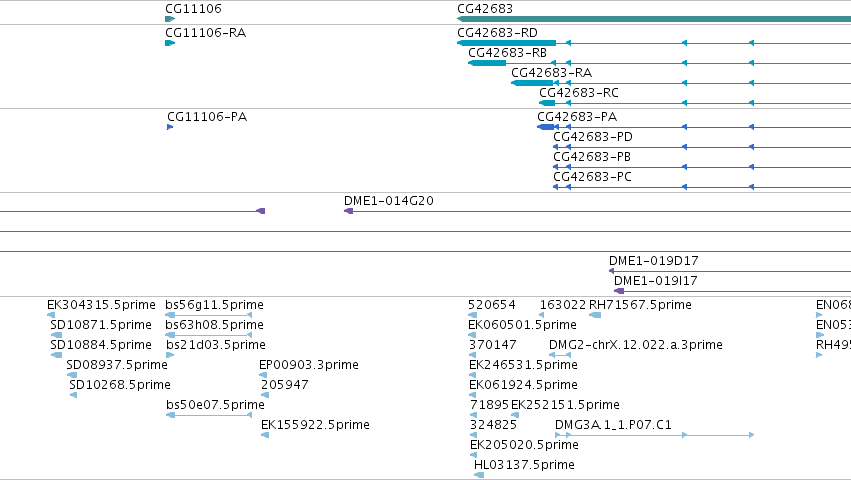The width and height of the screenshot is (851, 480).
Task: Click the CG42683-RC transcript label
Action: (x=579, y=93)
